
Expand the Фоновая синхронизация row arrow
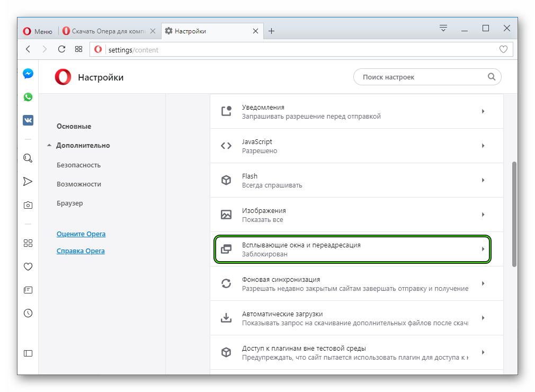(483, 283)
